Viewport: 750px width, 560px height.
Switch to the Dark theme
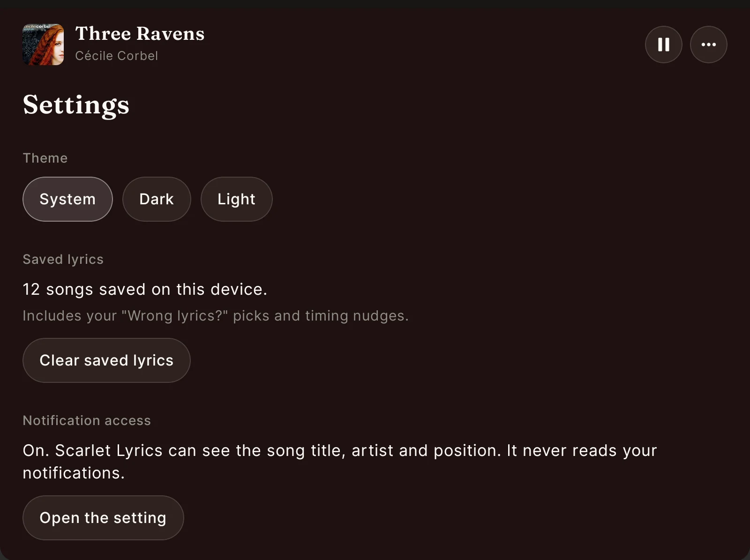click(x=157, y=199)
